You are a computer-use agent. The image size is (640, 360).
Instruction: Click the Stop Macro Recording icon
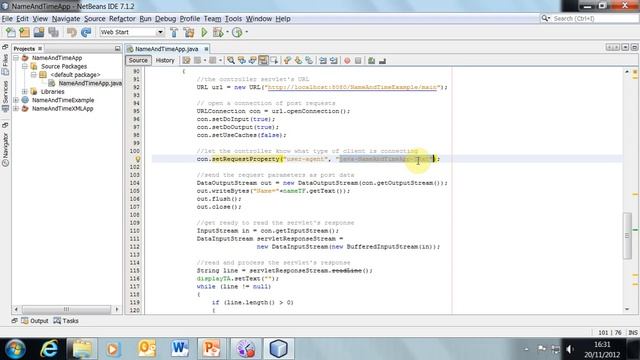click(358, 60)
